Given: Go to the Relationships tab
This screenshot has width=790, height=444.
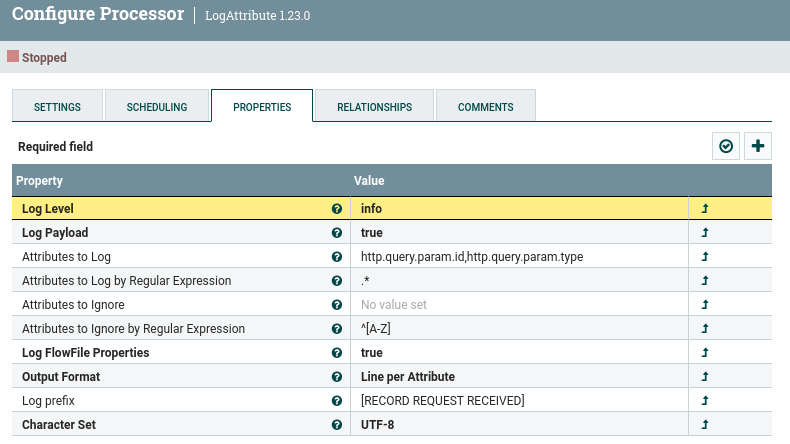Looking at the screenshot, I should pos(374,107).
